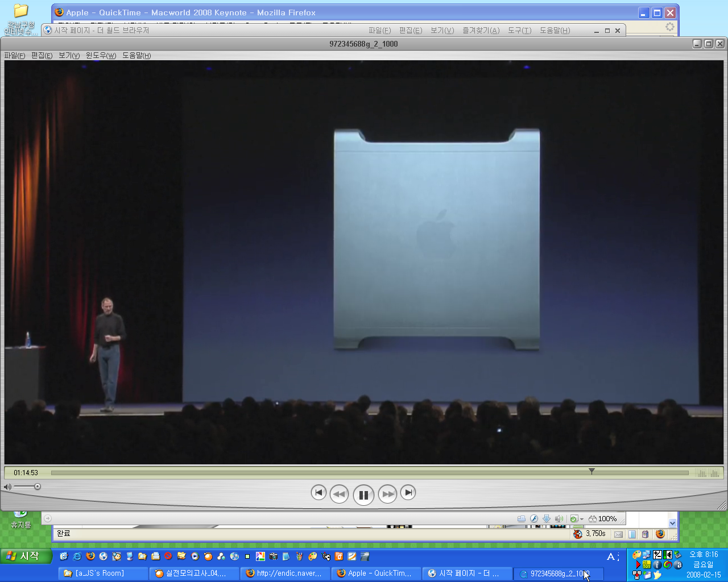The width and height of the screenshot is (728, 582).
Task: Open 도구(T) menu in The World browser
Action: [x=520, y=31]
